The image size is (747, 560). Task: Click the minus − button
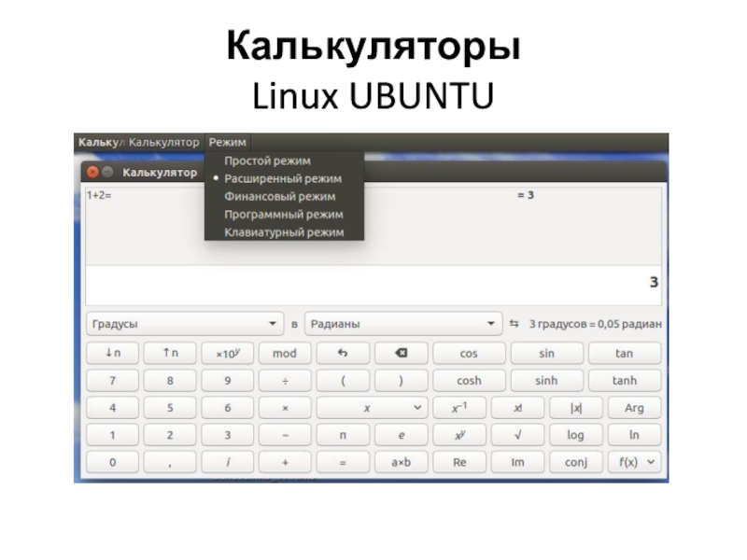click(285, 435)
